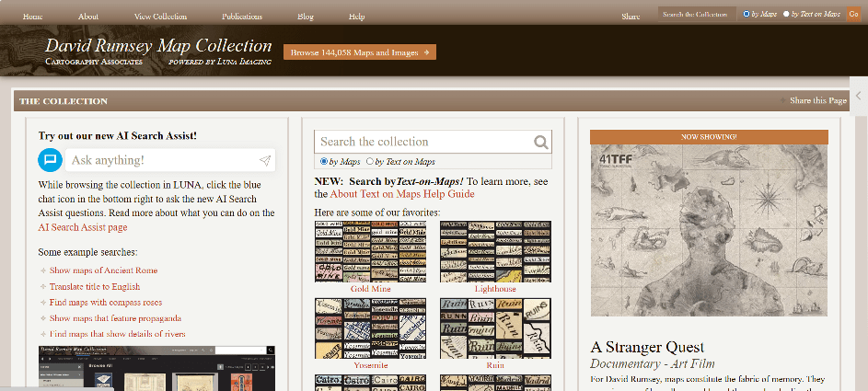
Task: Select "by Text on Maps" in top header
Action: (786, 15)
